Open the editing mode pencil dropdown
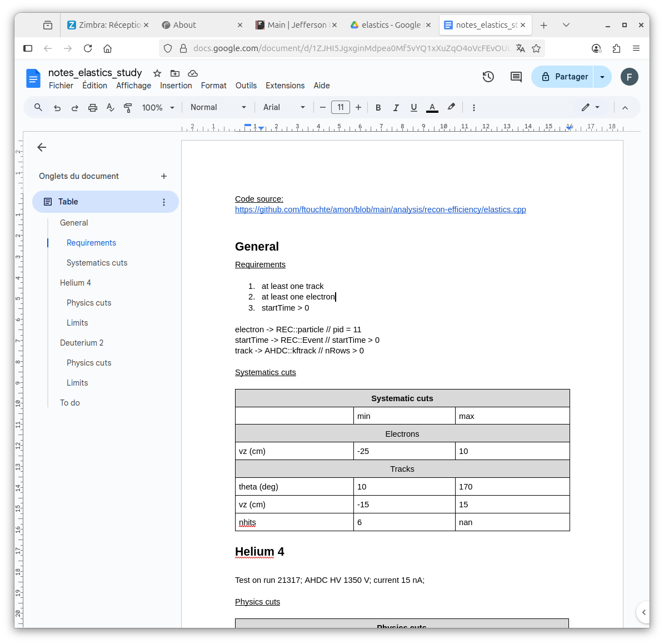664x644 pixels. [590, 108]
